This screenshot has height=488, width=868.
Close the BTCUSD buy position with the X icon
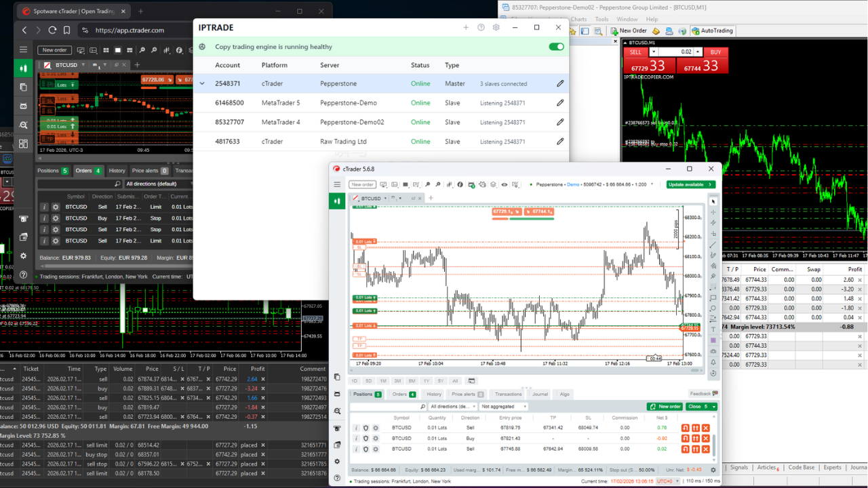pos(706,439)
